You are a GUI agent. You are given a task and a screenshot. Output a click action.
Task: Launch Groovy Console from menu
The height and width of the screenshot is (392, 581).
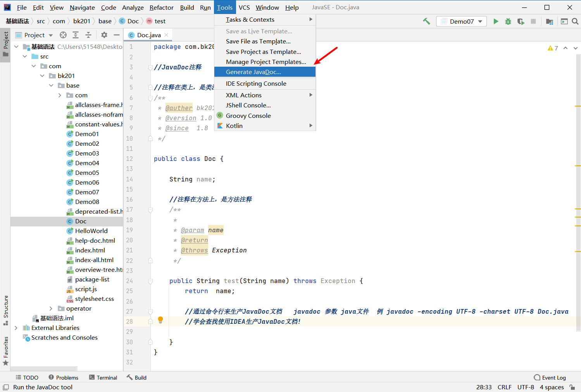point(265,116)
